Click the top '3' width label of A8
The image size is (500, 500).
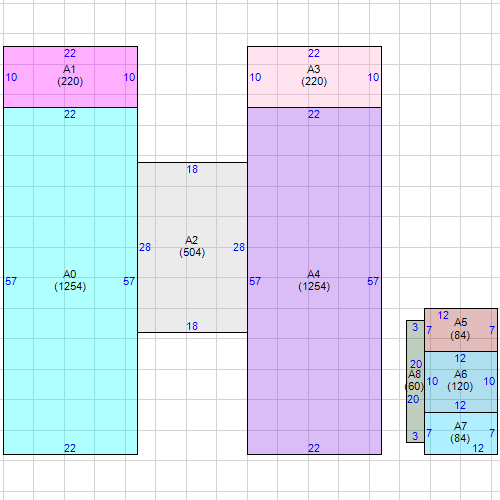[415, 327]
